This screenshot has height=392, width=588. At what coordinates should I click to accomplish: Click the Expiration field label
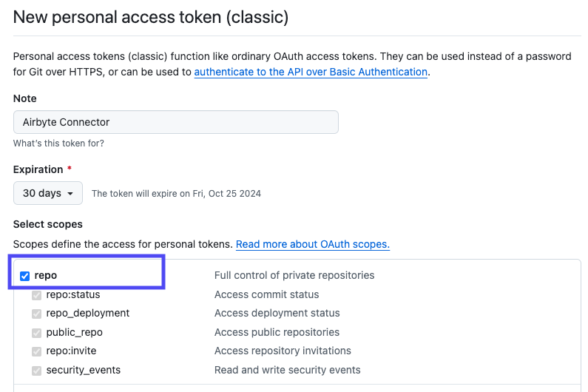click(x=38, y=169)
